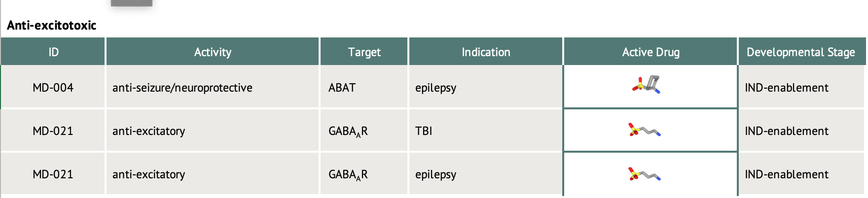
Task: Click the Anti-excitotoxic section heading
Action: [x=52, y=25]
